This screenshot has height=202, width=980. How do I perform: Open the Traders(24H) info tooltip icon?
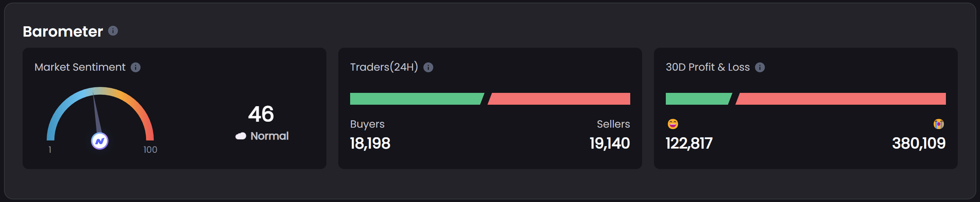(428, 67)
